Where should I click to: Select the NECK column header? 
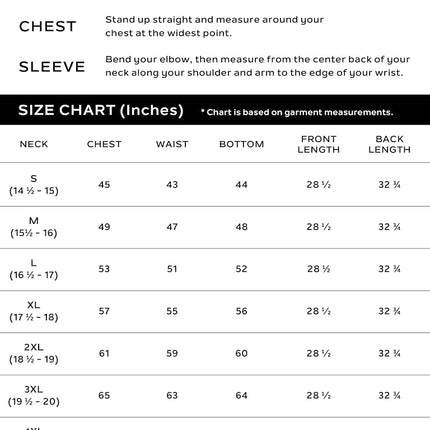34,144
